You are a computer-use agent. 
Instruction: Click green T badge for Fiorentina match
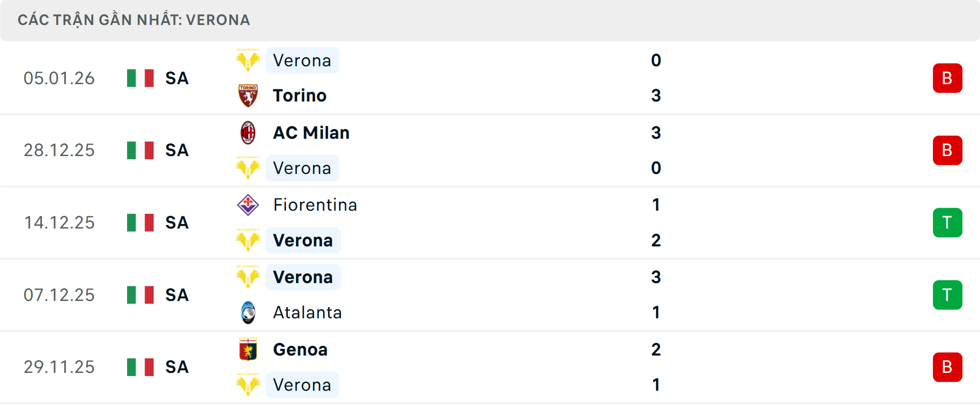click(x=947, y=222)
